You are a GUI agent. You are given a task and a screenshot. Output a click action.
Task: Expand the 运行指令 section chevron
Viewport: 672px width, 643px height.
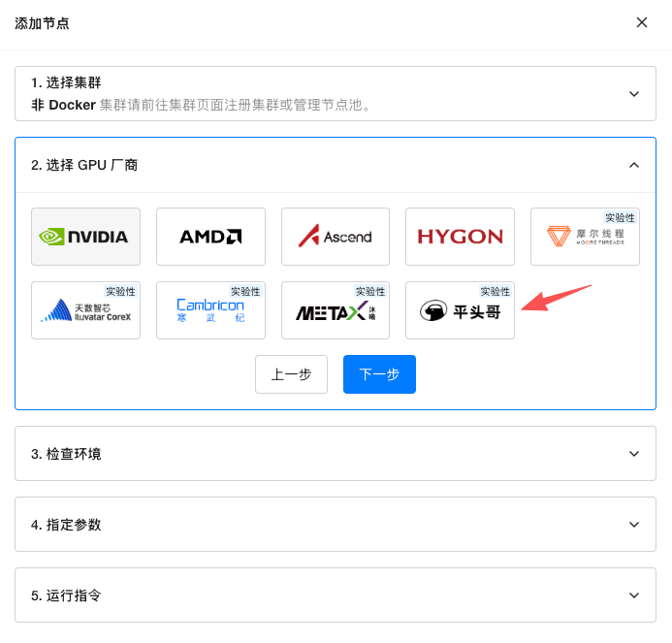(634, 595)
